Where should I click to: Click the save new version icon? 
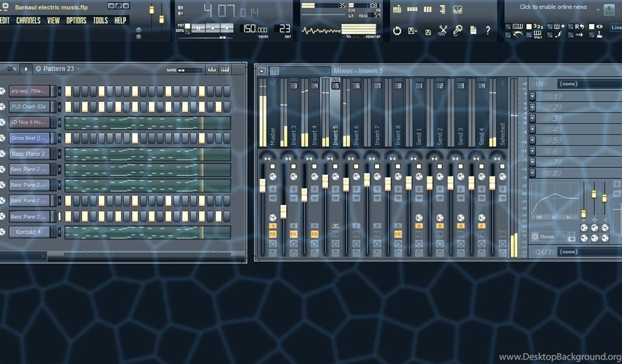pyautogui.click(x=412, y=30)
